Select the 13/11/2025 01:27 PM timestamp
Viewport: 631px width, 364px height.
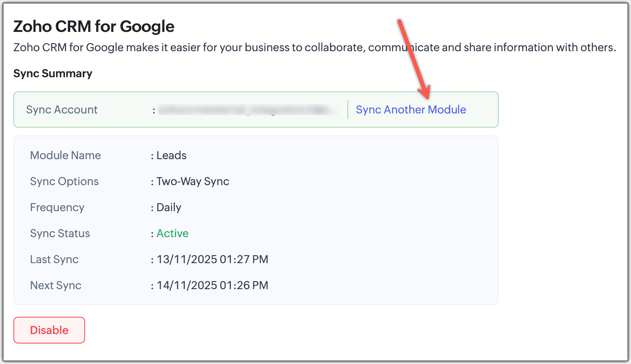(212, 259)
